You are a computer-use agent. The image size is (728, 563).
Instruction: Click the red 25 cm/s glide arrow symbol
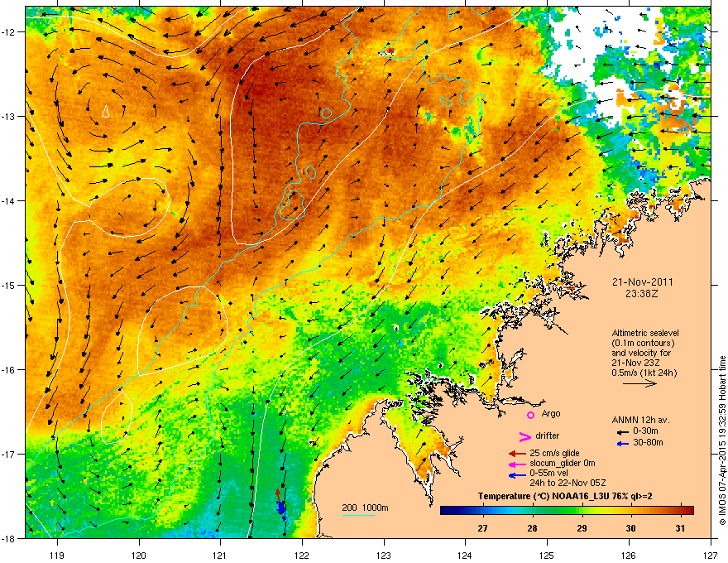tap(517, 454)
